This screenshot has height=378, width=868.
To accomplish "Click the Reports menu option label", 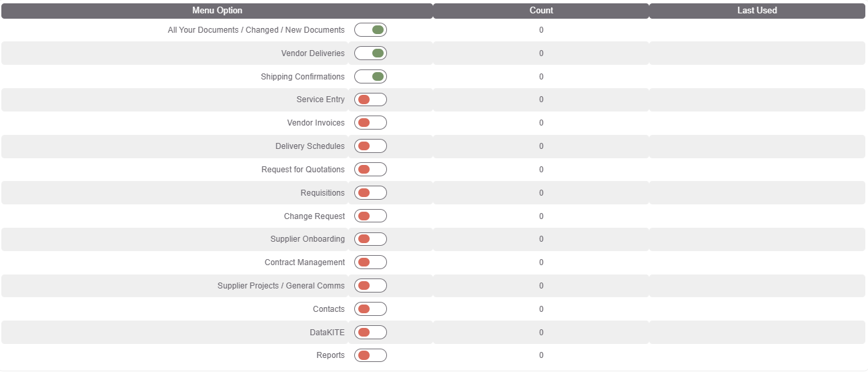I will pos(330,355).
